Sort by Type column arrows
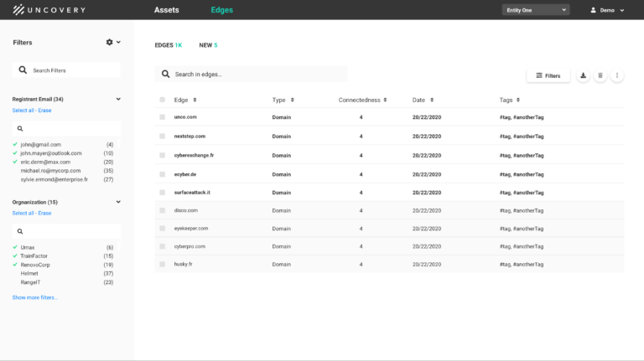 293,100
